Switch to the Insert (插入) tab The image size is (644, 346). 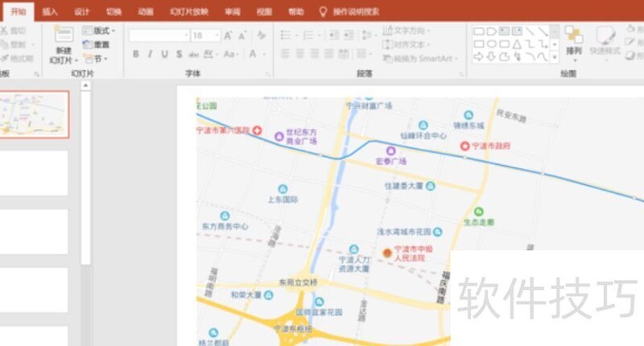[x=50, y=11]
